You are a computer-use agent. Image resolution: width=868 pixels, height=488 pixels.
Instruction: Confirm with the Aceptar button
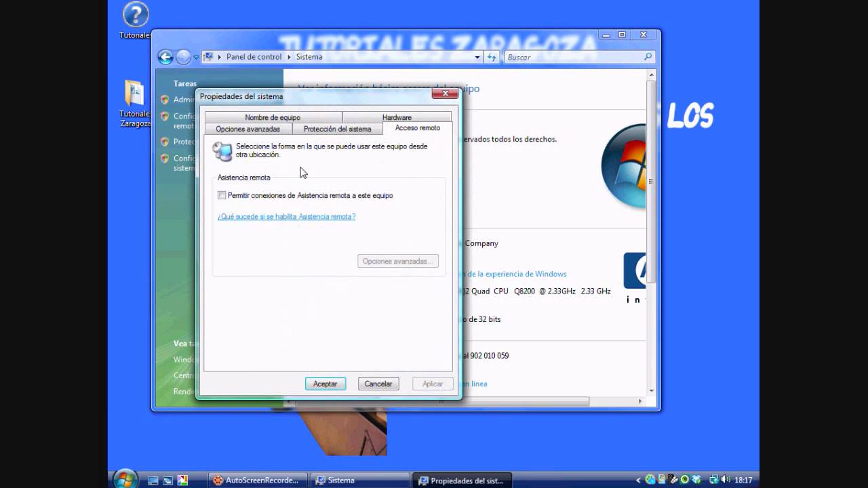pos(325,384)
